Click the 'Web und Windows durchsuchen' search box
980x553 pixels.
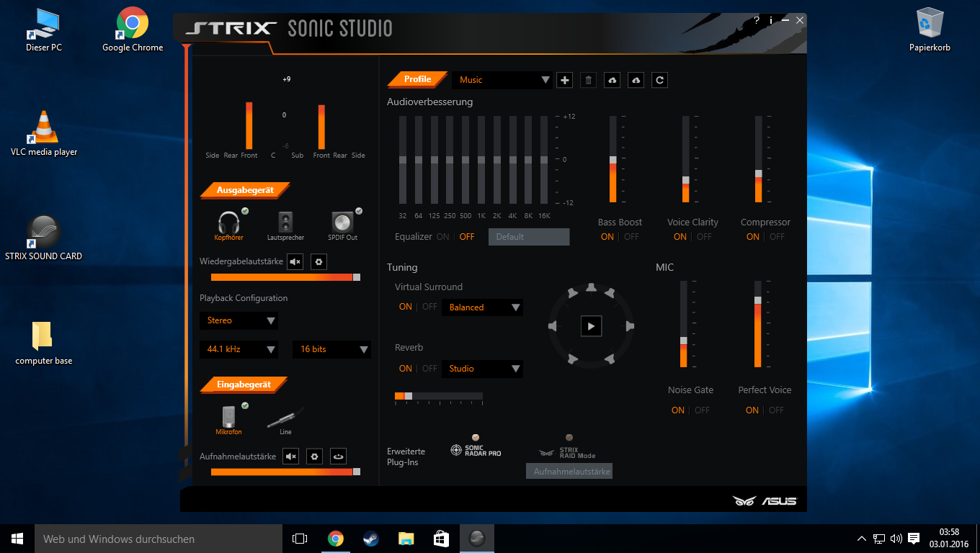click(x=159, y=539)
